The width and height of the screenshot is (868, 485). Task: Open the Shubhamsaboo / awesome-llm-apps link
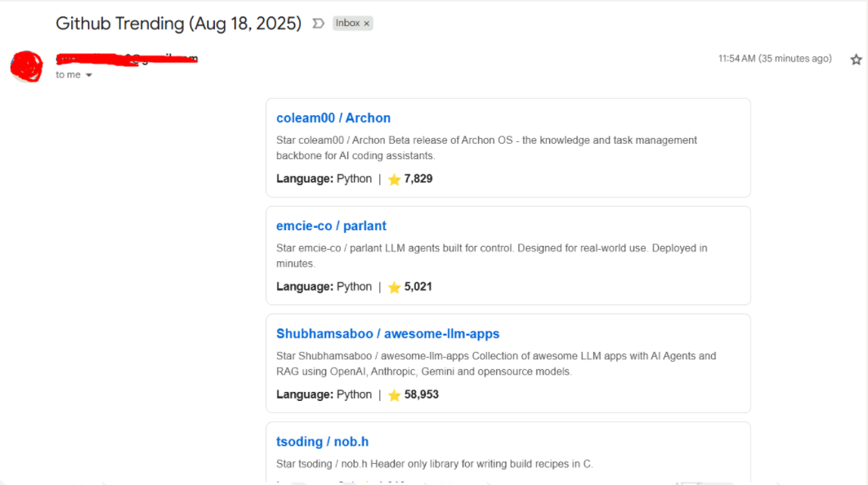[387, 333]
